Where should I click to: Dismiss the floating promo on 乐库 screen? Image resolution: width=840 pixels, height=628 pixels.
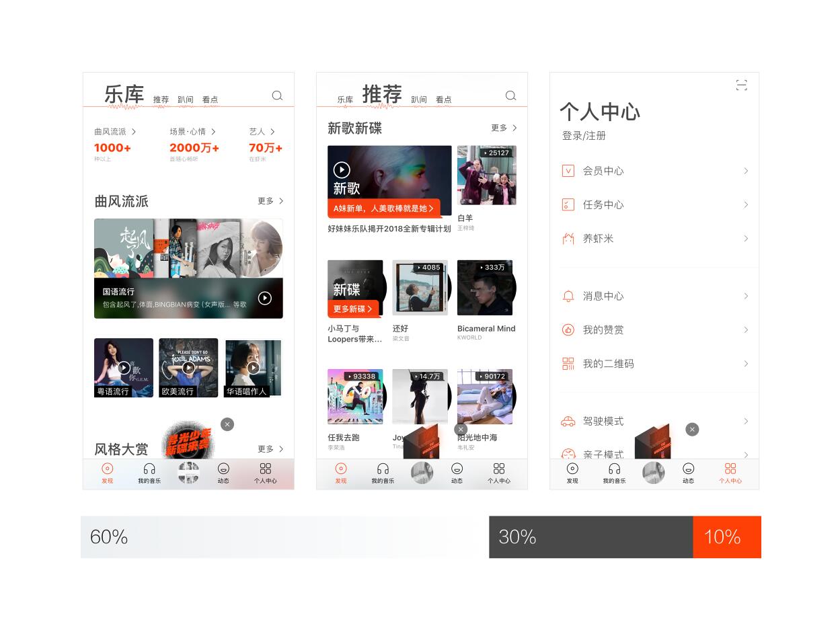pos(227,424)
